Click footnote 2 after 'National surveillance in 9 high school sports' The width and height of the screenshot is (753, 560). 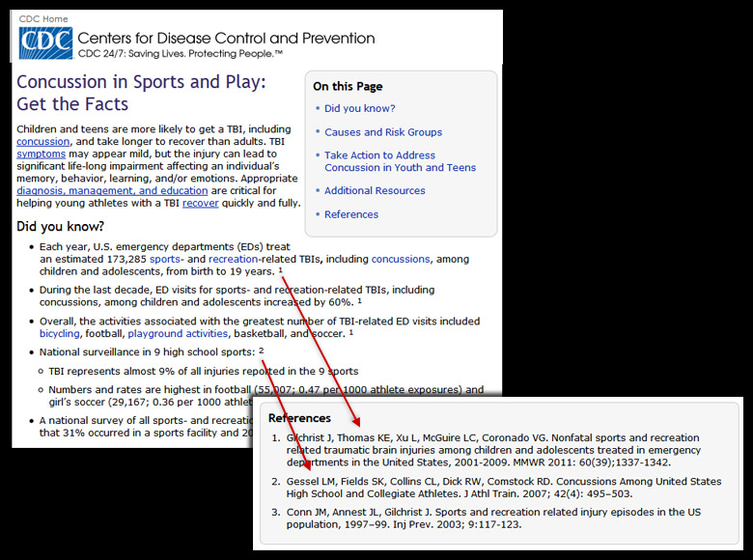point(261,350)
